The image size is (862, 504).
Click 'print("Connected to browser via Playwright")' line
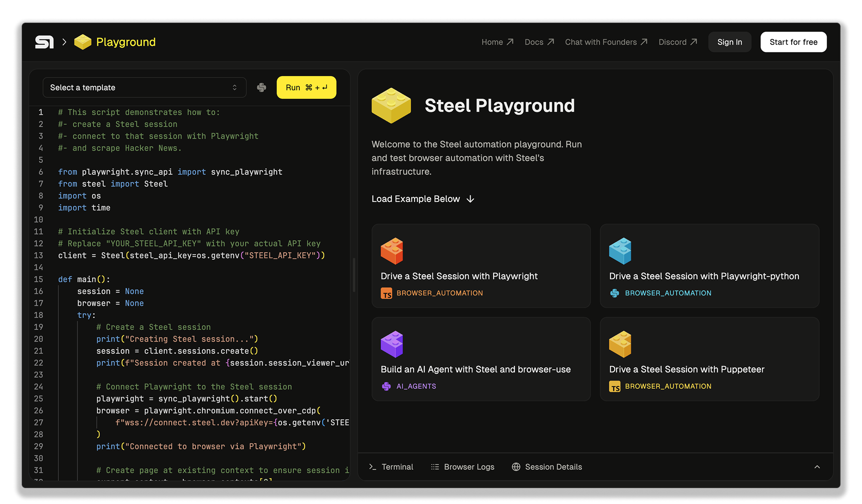coord(201,447)
